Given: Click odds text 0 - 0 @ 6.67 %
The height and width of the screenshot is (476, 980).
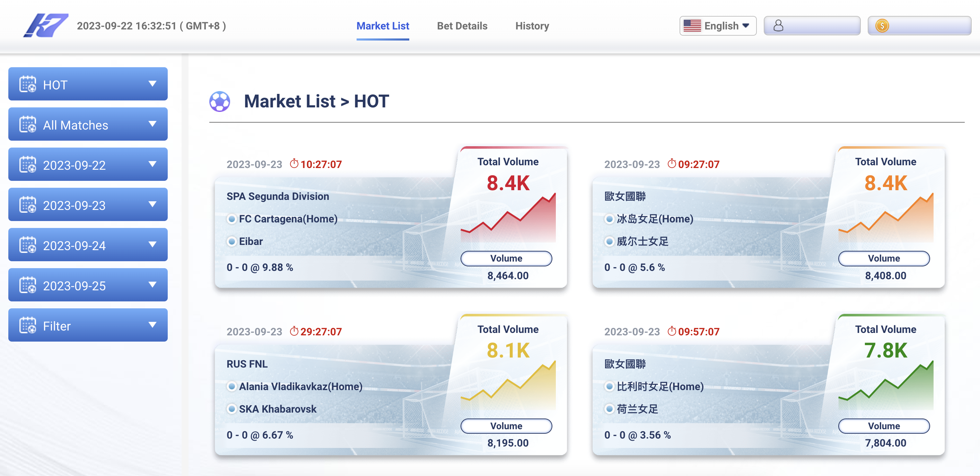Looking at the screenshot, I should (x=260, y=435).
